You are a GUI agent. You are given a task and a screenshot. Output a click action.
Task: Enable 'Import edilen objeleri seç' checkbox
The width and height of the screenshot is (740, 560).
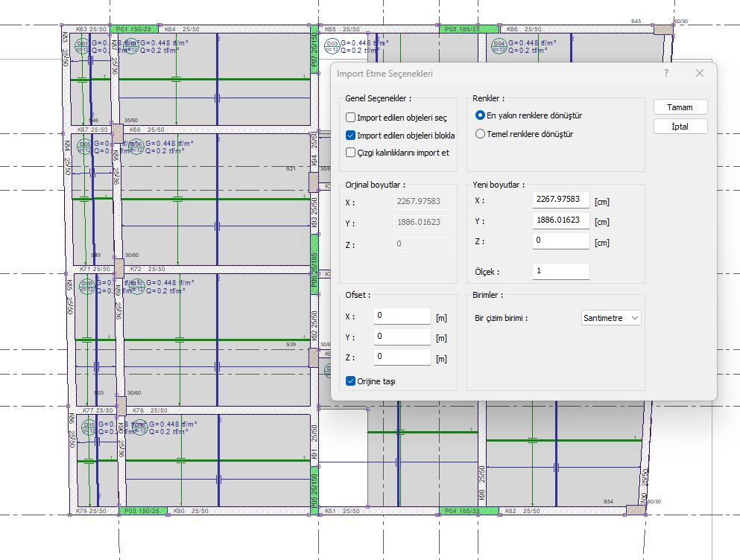351,118
